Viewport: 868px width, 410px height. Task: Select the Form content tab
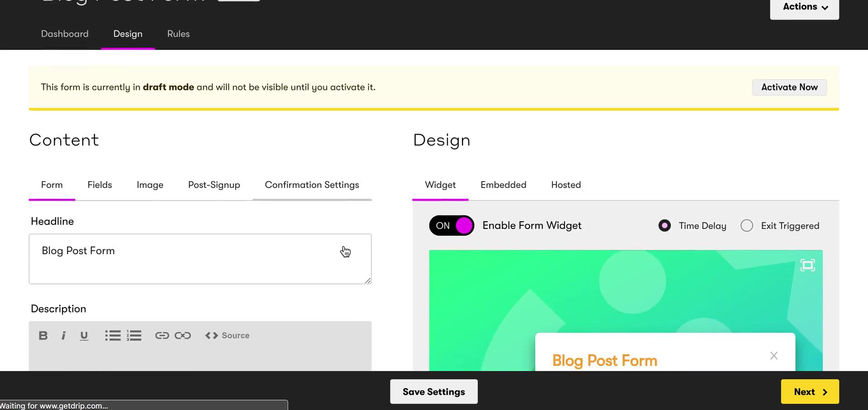[52, 185]
